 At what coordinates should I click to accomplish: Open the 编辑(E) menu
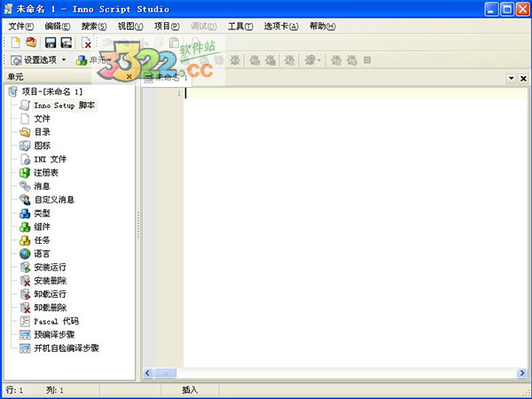pyautogui.click(x=58, y=26)
